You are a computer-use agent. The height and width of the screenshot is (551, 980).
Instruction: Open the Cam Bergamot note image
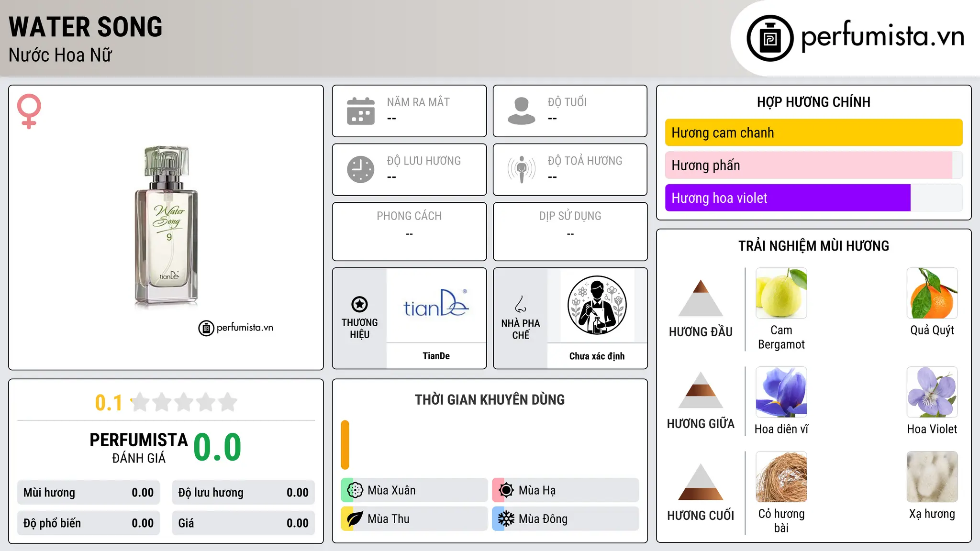(781, 293)
